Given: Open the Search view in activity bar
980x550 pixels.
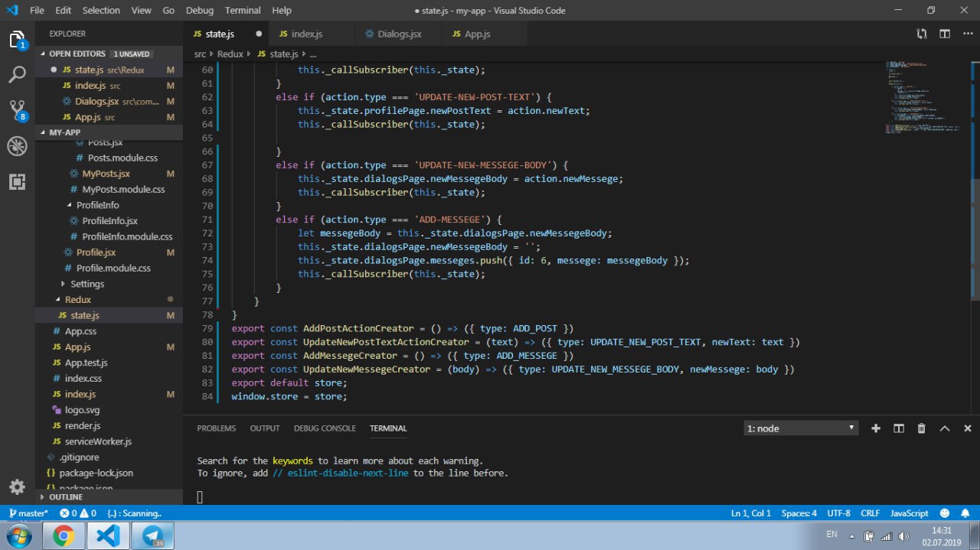Looking at the screenshot, I should (x=17, y=75).
